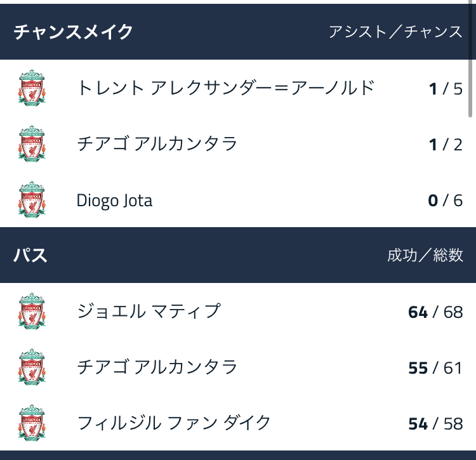Select フィルジル ファン ダイク player name
Viewport: 476px width, 460px height.
pyautogui.click(x=174, y=423)
